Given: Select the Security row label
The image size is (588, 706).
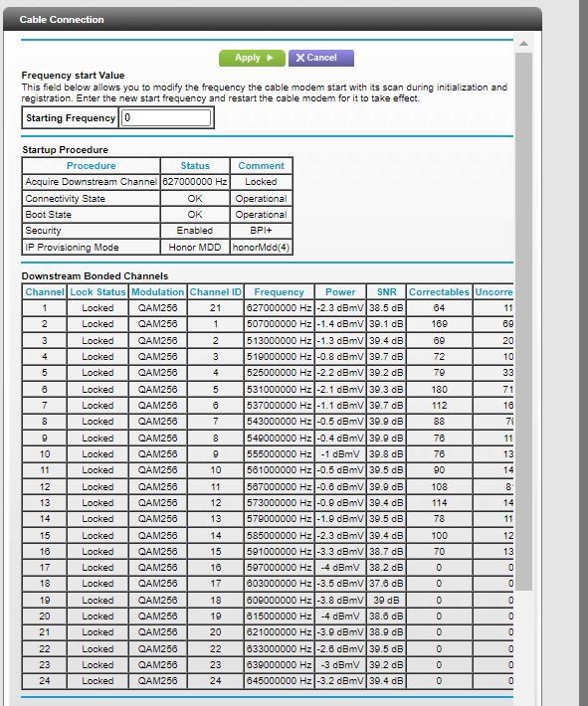Looking at the screenshot, I should tap(91, 231).
